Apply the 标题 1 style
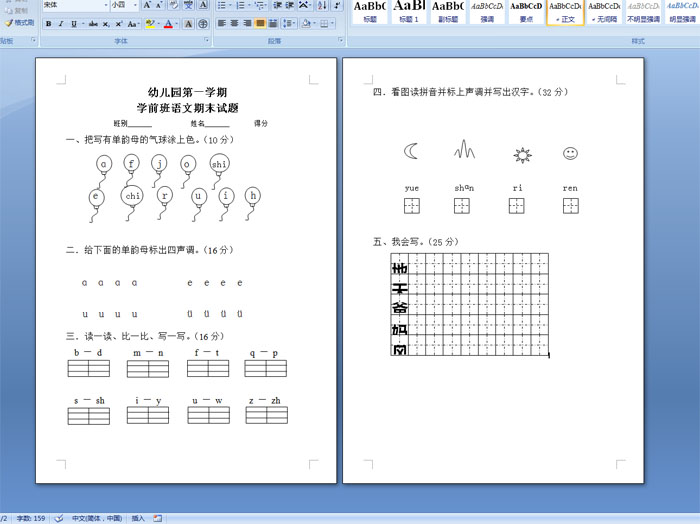The height and width of the screenshot is (524, 700). pos(408,12)
